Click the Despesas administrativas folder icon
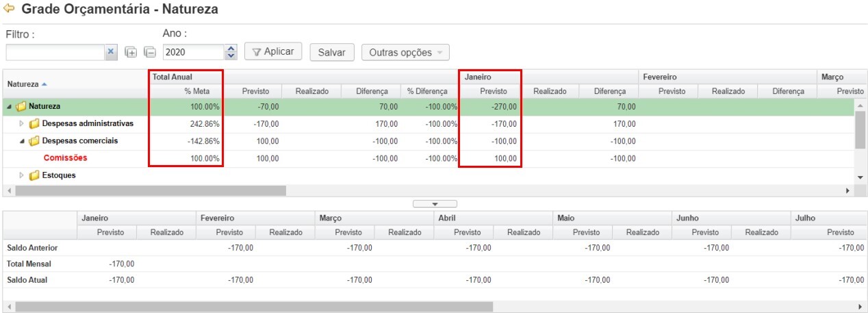Viewport: 868px width, 313px height. pos(34,124)
